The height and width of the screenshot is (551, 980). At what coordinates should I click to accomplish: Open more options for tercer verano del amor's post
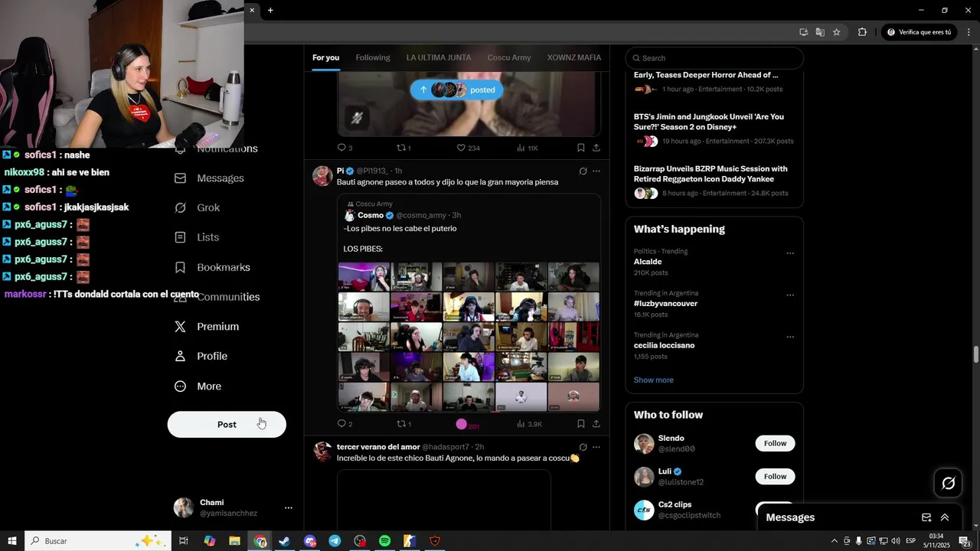pos(596,447)
